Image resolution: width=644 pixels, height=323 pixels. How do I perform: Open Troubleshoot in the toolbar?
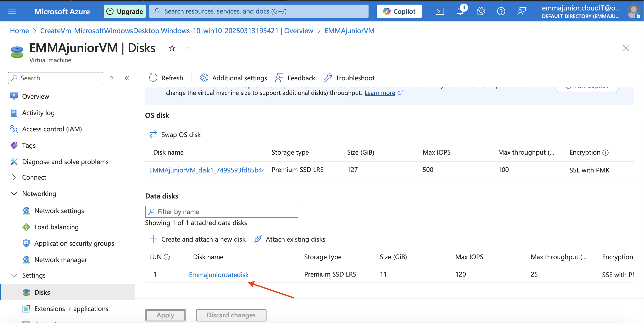pos(349,78)
